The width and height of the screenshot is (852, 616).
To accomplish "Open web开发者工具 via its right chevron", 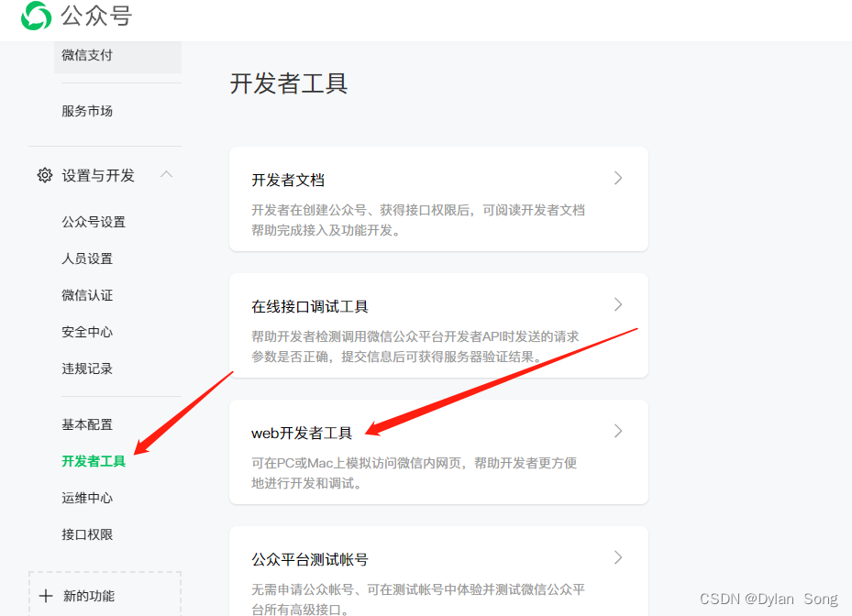I will 618,432.
